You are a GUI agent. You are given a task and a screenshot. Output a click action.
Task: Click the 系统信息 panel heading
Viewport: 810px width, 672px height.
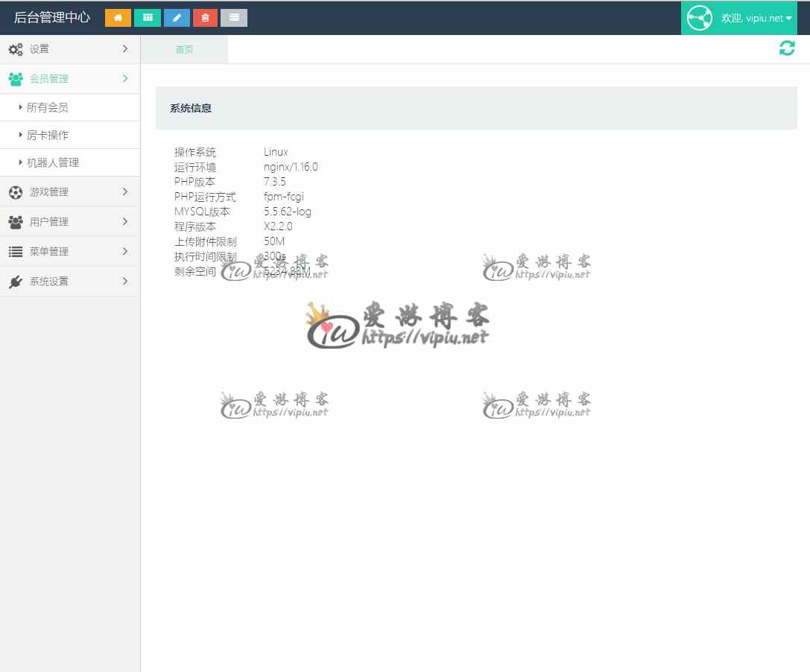(191, 108)
